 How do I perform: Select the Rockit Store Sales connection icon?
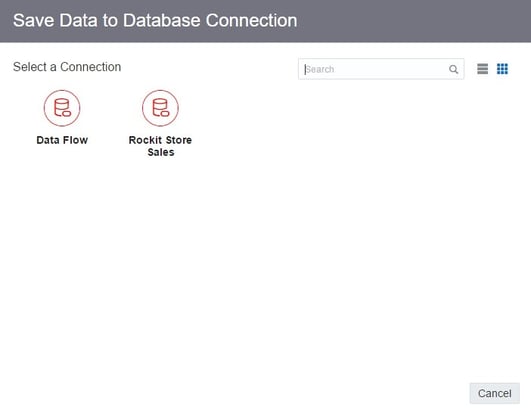click(x=160, y=108)
